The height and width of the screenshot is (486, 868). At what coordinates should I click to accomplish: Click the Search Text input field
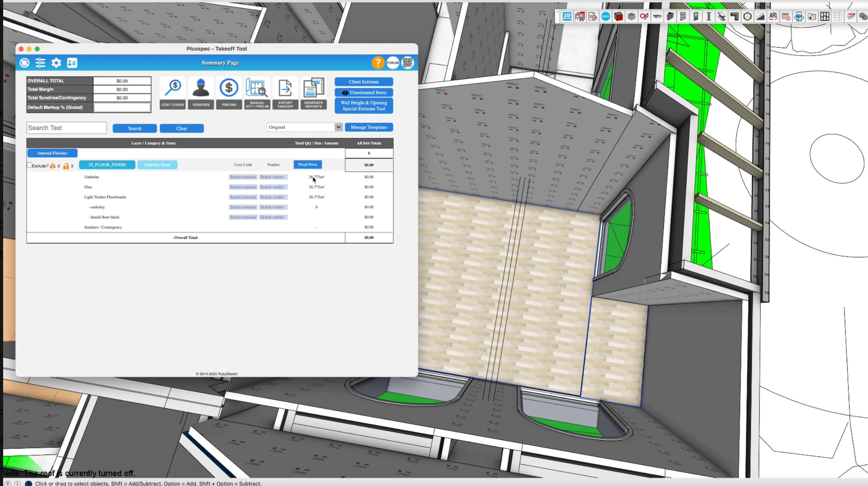pos(66,128)
